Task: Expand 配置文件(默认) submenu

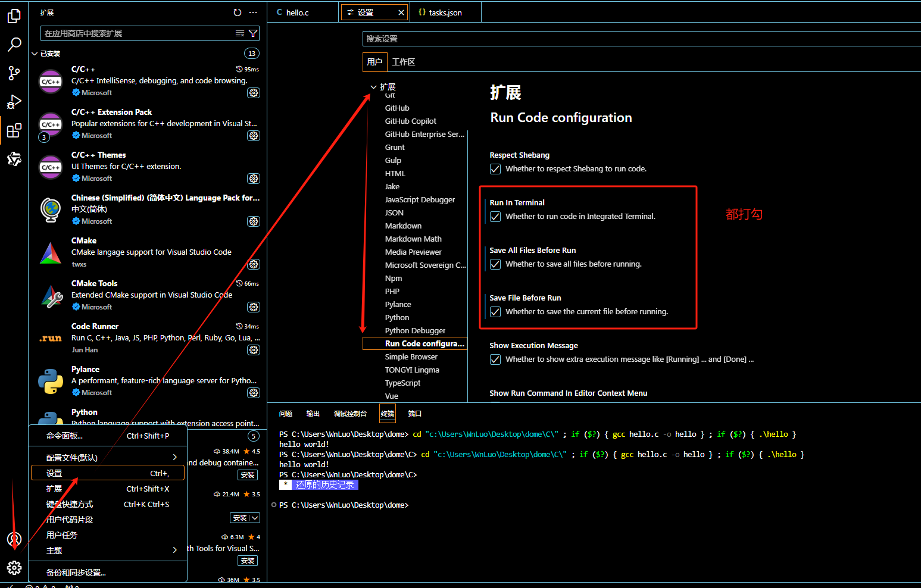Action: [174, 457]
